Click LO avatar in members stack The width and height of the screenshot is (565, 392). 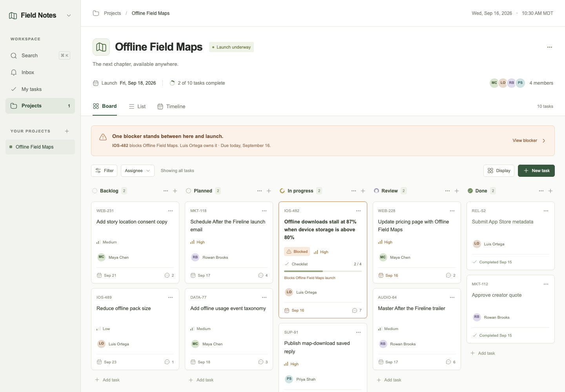pyautogui.click(x=503, y=83)
